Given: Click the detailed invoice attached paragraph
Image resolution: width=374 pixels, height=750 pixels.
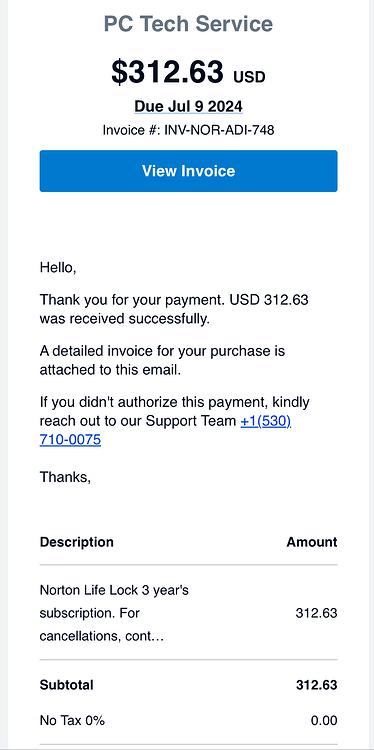Looking at the screenshot, I should [163, 360].
